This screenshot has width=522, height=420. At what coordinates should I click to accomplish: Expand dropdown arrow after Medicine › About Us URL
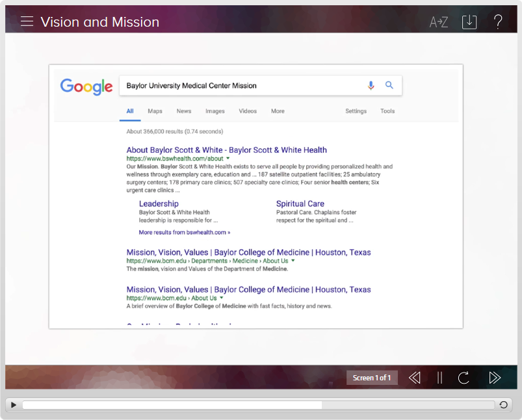pos(293,261)
